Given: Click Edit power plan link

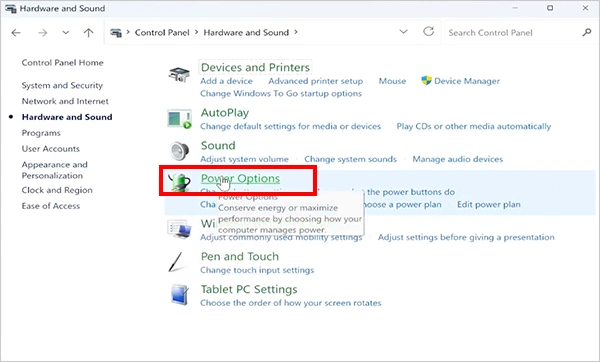Looking at the screenshot, I should [489, 205].
